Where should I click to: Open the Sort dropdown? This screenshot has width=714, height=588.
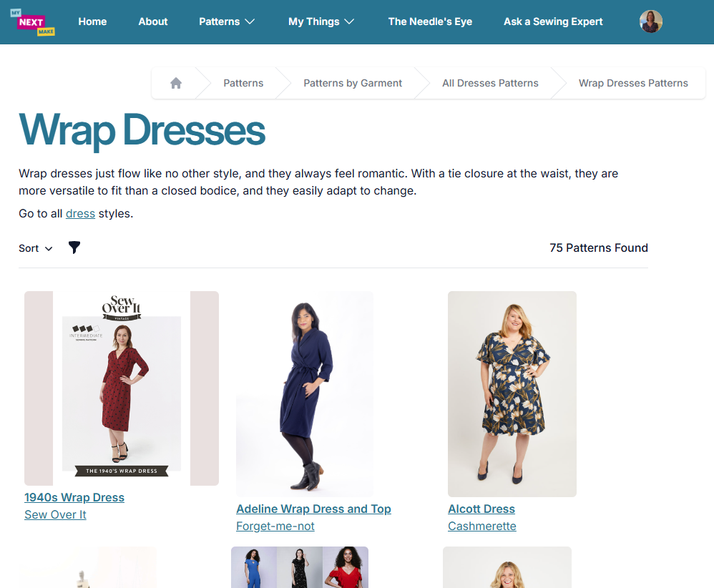coord(36,248)
